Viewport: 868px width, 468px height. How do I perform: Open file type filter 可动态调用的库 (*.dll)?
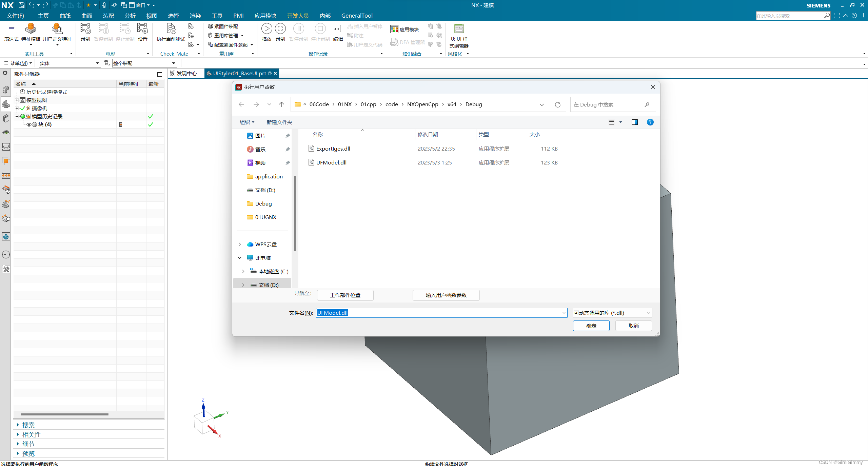[x=612, y=313]
